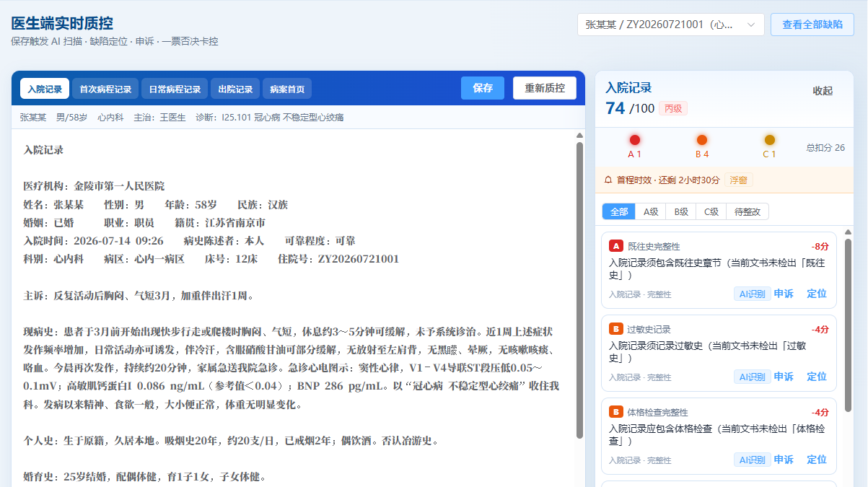Click 申诉 on 体格检查完整性 card
This screenshot has width=868, height=487.
[x=784, y=460]
